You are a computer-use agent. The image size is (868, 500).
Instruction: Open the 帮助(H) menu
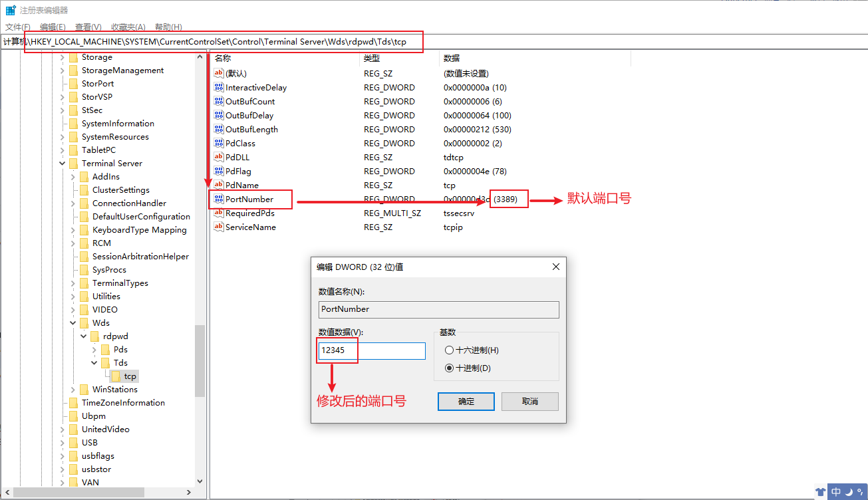(168, 27)
